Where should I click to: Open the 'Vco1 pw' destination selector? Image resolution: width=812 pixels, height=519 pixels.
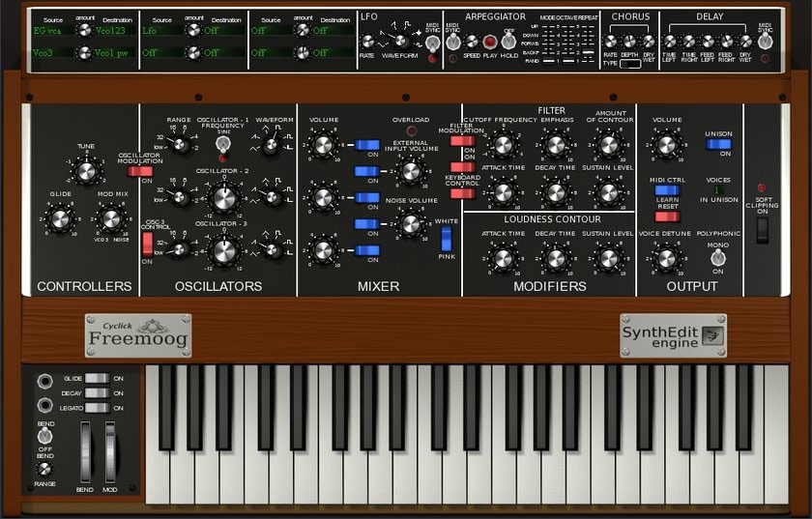click(x=115, y=52)
